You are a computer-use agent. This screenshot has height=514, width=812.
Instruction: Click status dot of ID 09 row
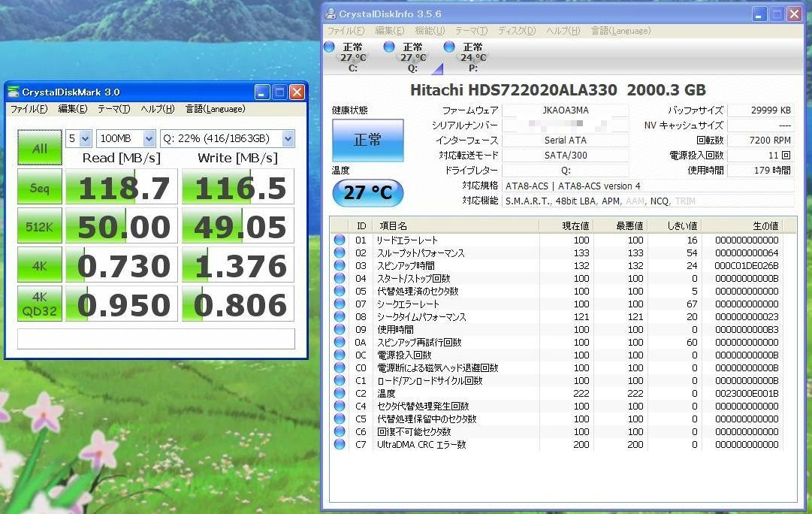pyautogui.click(x=340, y=330)
